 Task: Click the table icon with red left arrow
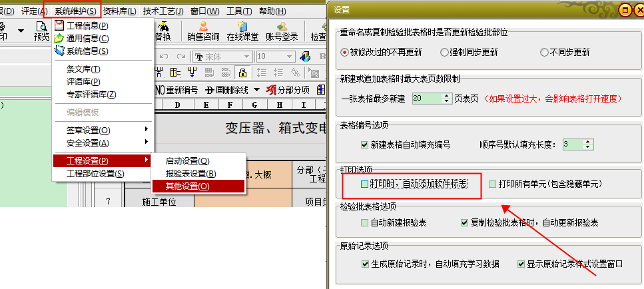(x=176, y=73)
